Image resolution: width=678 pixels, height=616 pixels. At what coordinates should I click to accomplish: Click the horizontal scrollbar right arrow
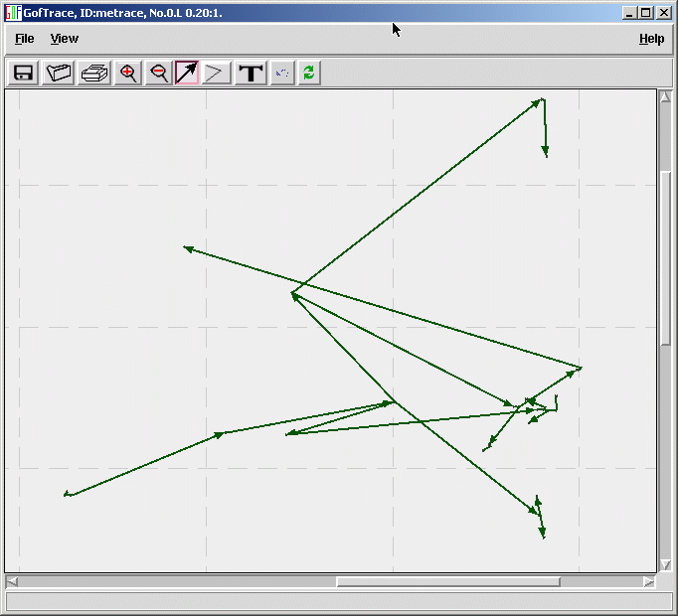point(648,581)
